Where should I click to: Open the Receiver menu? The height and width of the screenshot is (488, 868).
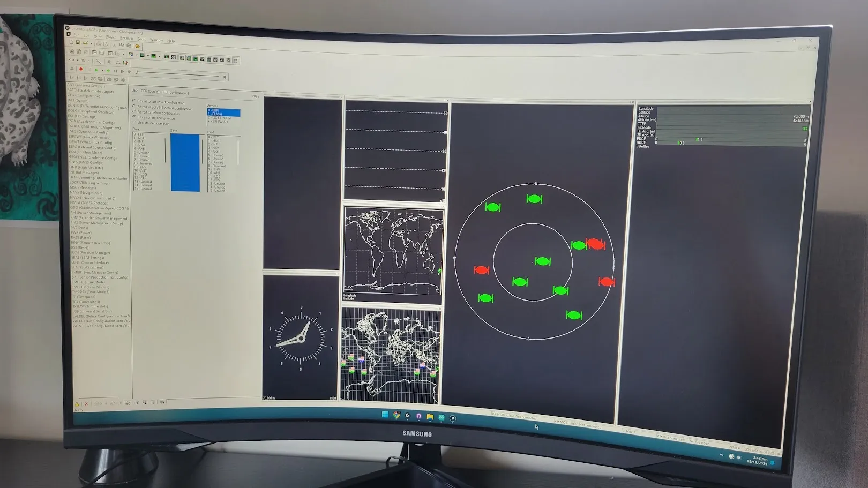point(126,38)
